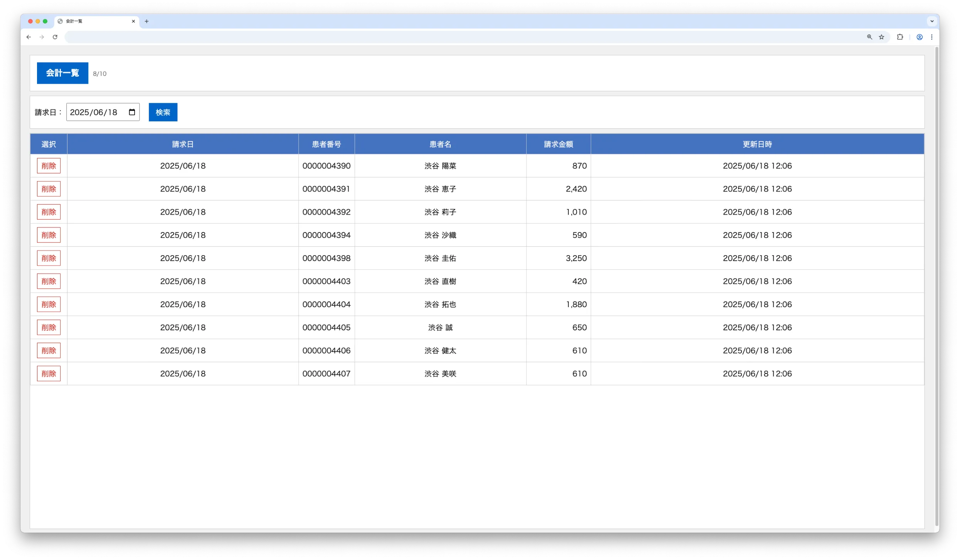The height and width of the screenshot is (560, 960).
Task: Open the calendar picker in 請求日 field
Action: 132,112
